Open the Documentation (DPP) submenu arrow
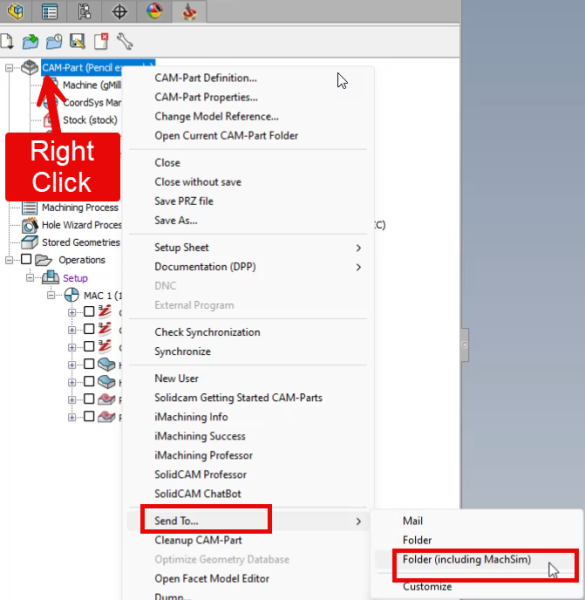The image size is (585, 600). point(358,267)
